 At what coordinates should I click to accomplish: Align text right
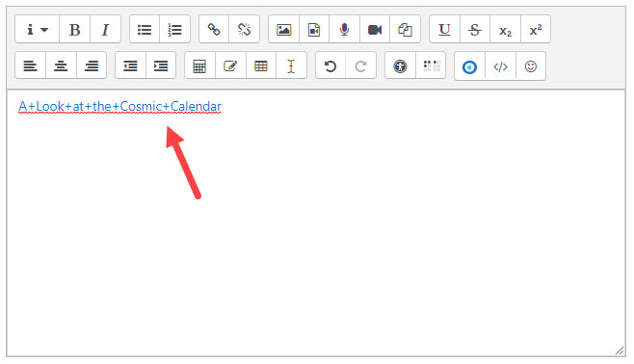[92, 65]
